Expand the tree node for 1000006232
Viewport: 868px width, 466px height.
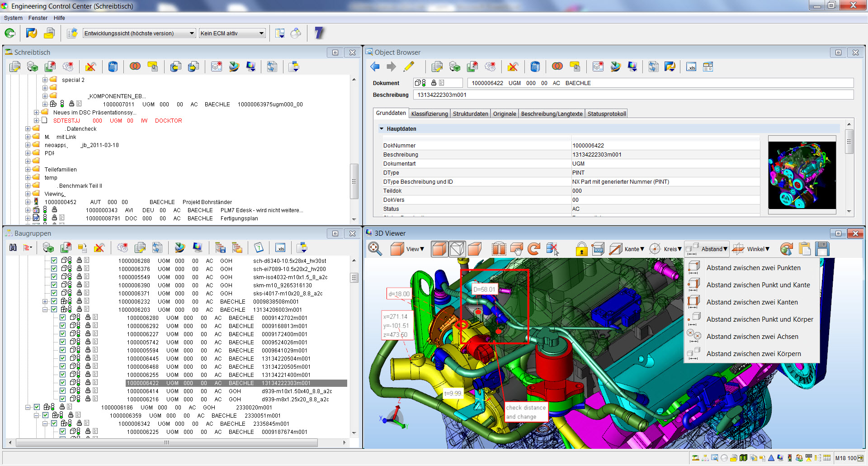[45, 301]
